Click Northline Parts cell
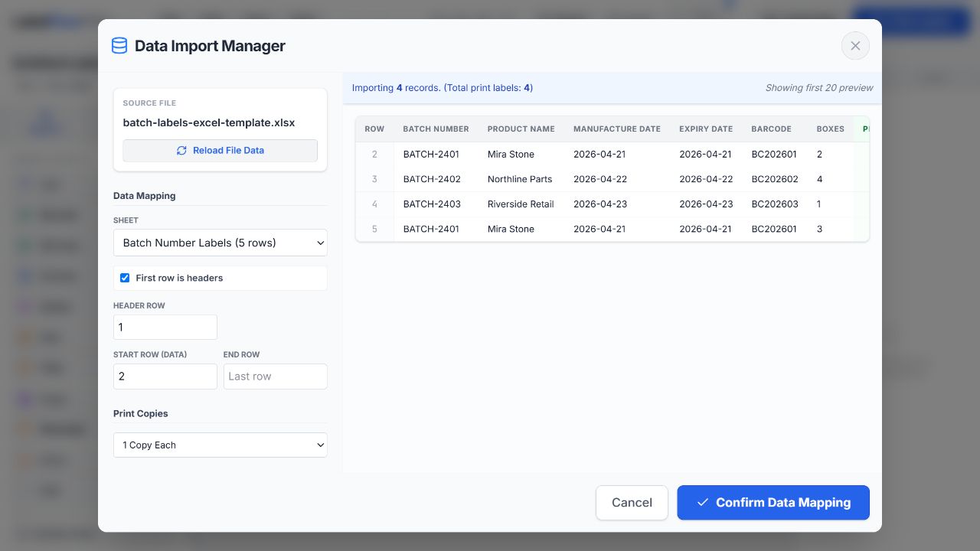Viewport: 980px width, 551px height. click(x=520, y=179)
